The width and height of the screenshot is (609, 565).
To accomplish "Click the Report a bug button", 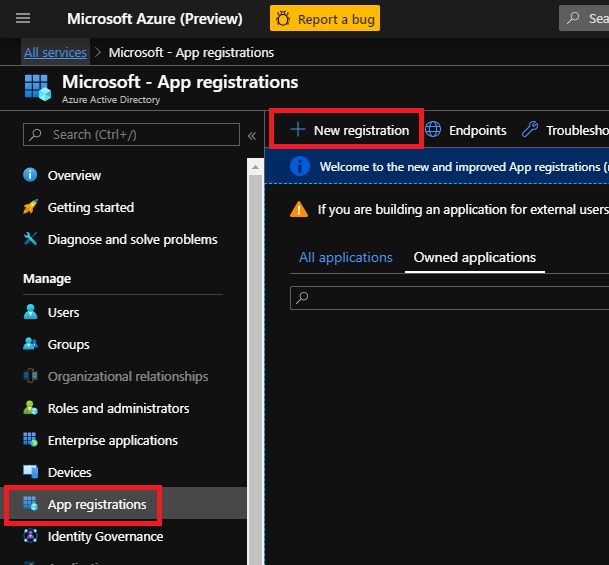I will click(325, 18).
